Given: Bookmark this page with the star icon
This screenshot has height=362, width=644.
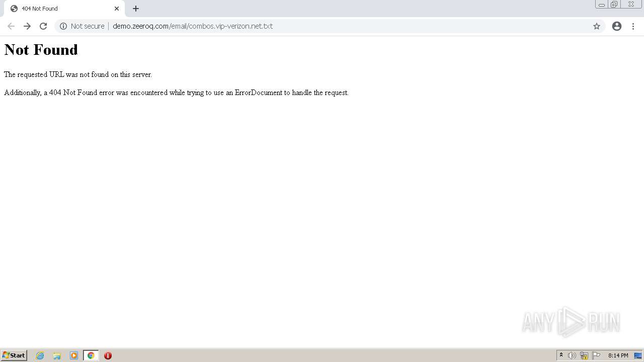Looking at the screenshot, I should pyautogui.click(x=597, y=26).
